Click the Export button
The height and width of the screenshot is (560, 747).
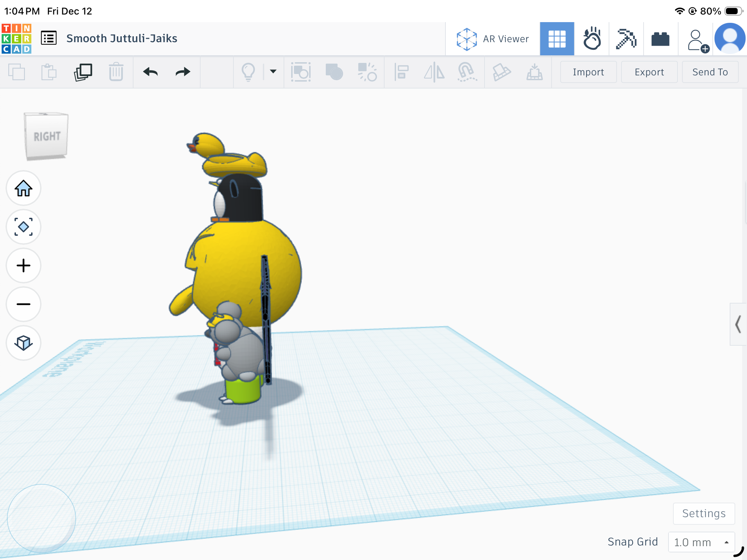649,72
